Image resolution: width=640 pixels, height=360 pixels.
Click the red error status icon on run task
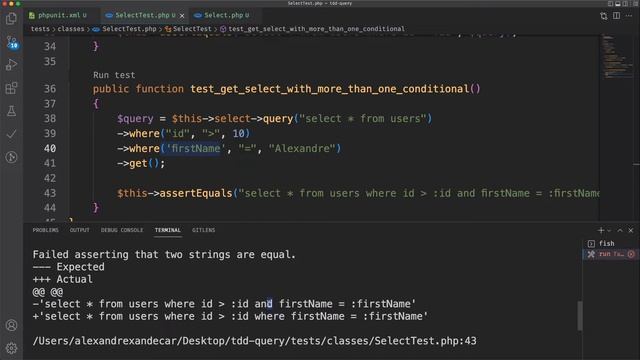coord(631,254)
